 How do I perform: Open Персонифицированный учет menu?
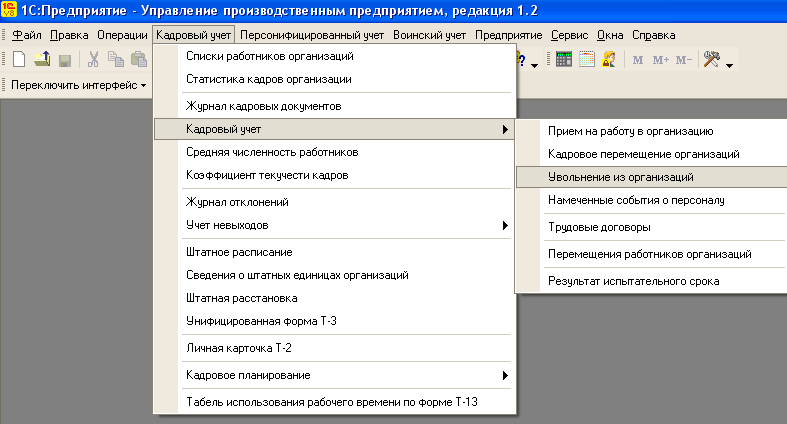click(312, 35)
